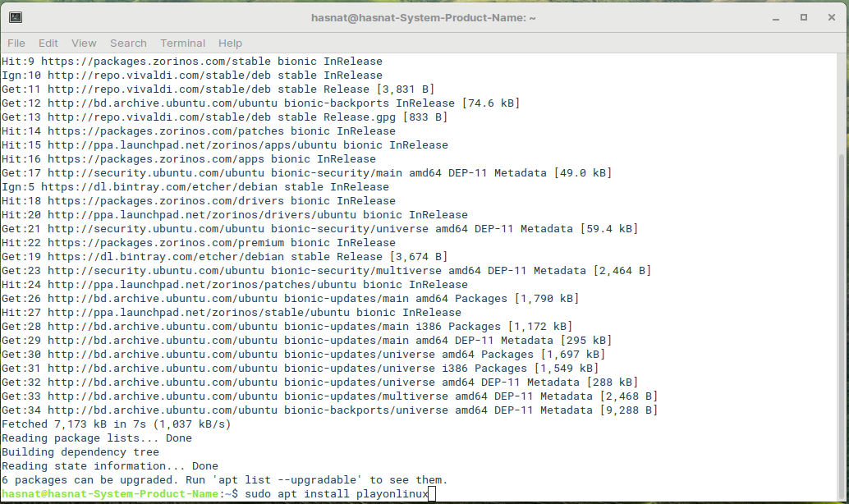The image size is (849, 504).
Task: Click the line 'Fetched 7,173 kB in 7s'
Action: click(x=116, y=424)
